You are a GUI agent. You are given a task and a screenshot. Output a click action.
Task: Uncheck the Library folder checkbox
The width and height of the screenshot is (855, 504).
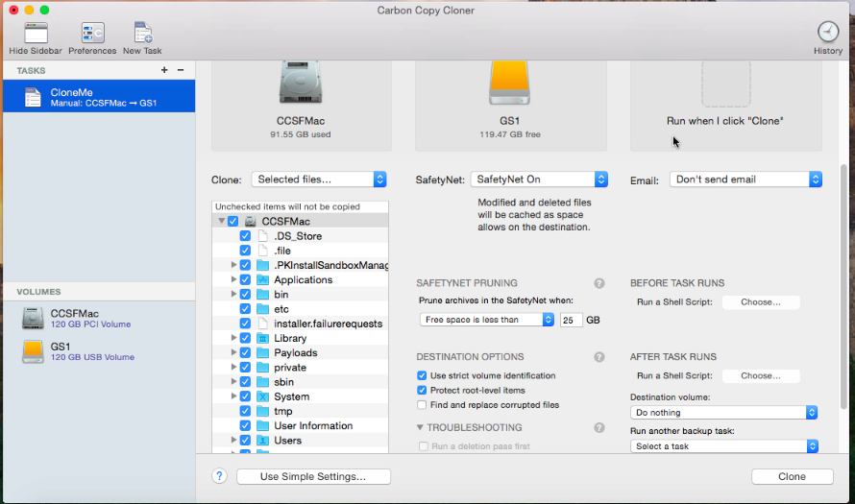click(x=245, y=338)
